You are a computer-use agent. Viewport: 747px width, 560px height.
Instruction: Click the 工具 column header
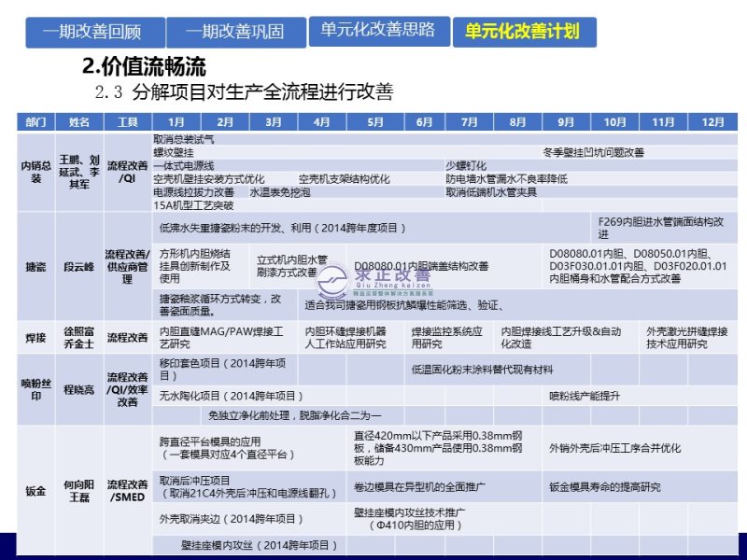click(128, 122)
